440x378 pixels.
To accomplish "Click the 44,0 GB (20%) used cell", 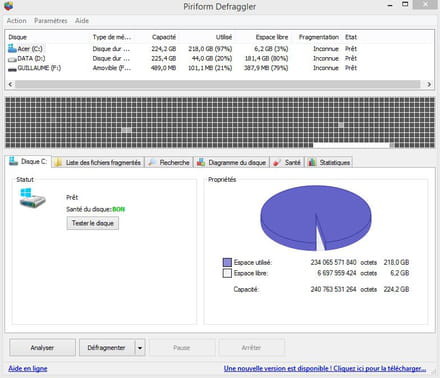I will [x=212, y=58].
